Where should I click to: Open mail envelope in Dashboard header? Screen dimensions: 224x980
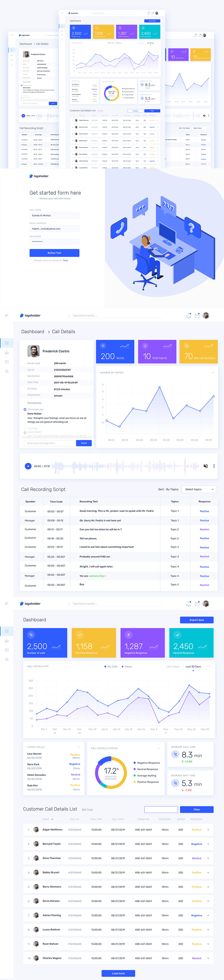tap(197, 604)
